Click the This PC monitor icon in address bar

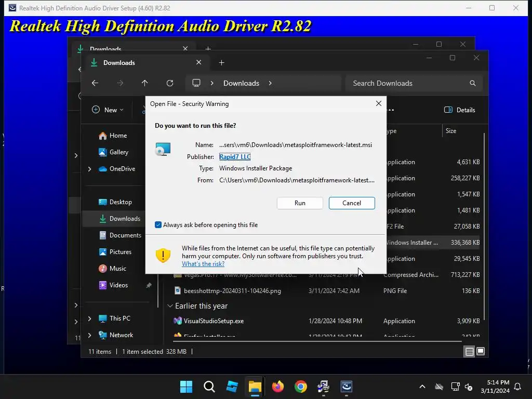click(196, 83)
